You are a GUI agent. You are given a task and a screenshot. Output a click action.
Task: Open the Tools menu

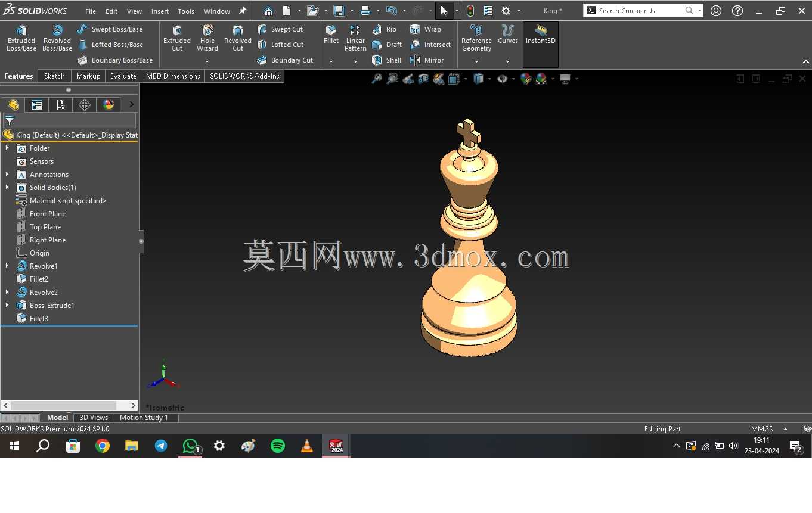(186, 11)
